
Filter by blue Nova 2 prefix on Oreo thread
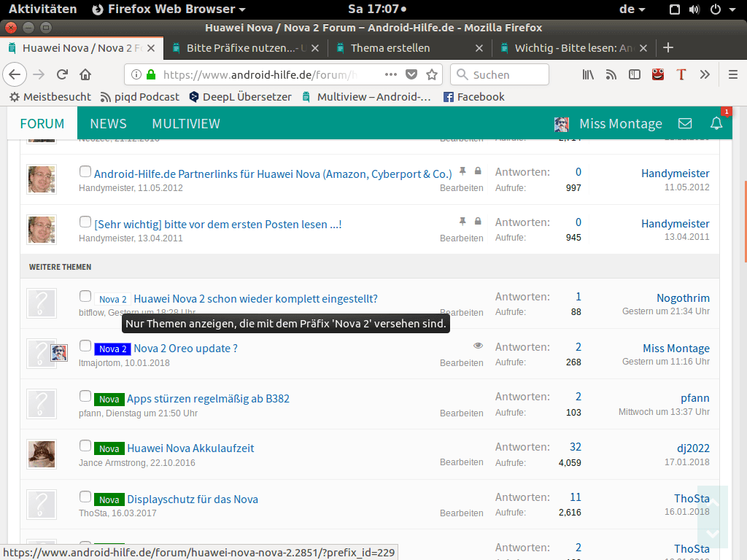pyautogui.click(x=112, y=349)
